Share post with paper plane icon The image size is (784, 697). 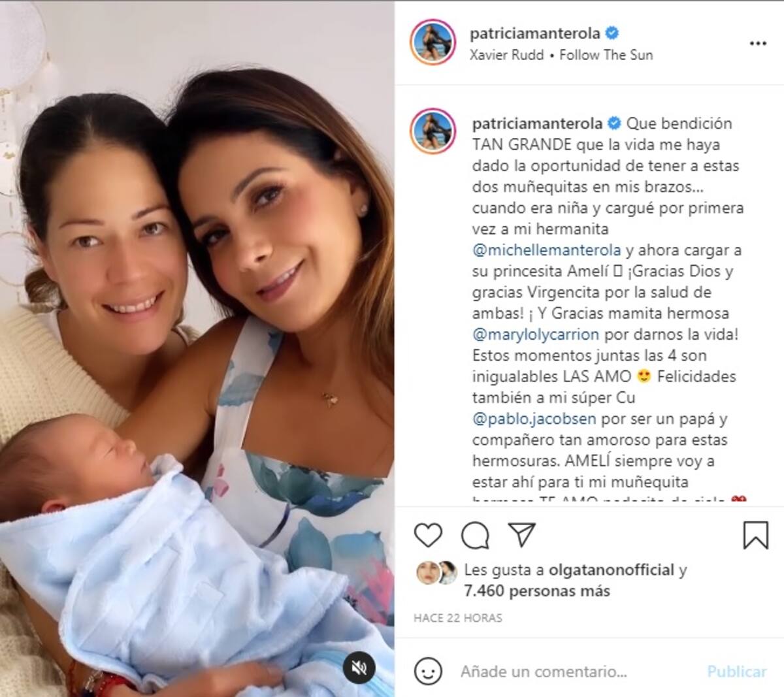(x=521, y=535)
